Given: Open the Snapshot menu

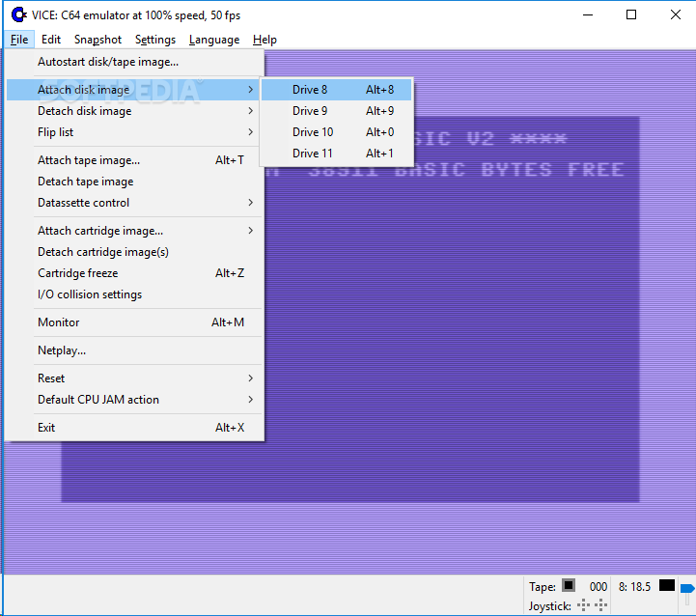Looking at the screenshot, I should pos(97,40).
